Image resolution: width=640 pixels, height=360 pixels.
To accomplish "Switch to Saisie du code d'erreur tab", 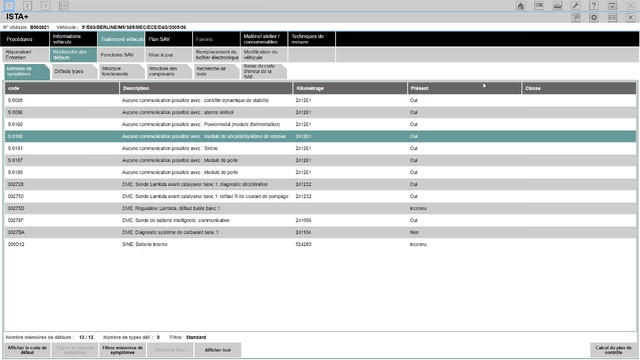I will pyautogui.click(x=264, y=71).
